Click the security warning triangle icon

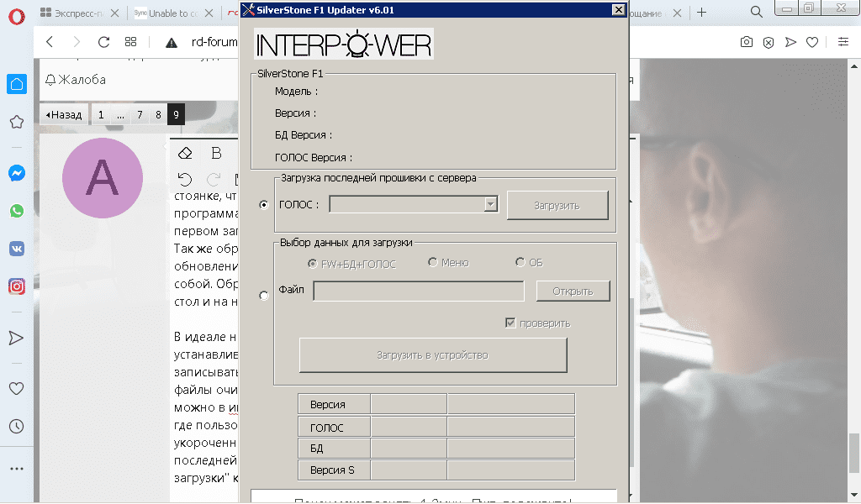point(172,42)
